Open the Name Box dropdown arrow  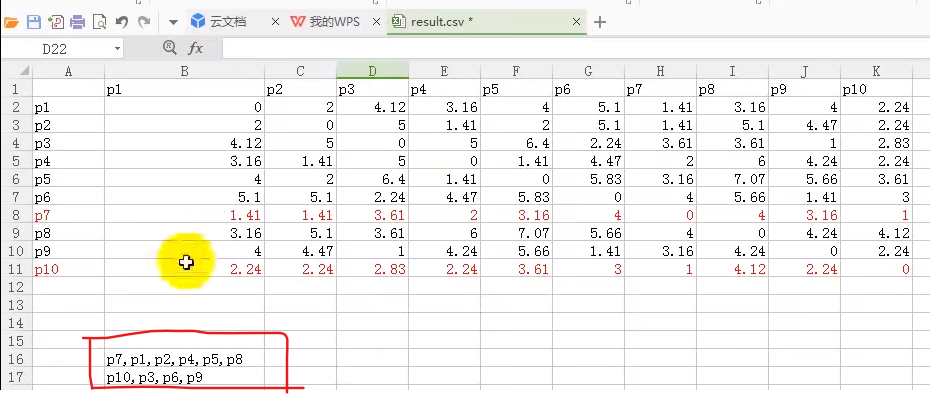(x=117, y=49)
